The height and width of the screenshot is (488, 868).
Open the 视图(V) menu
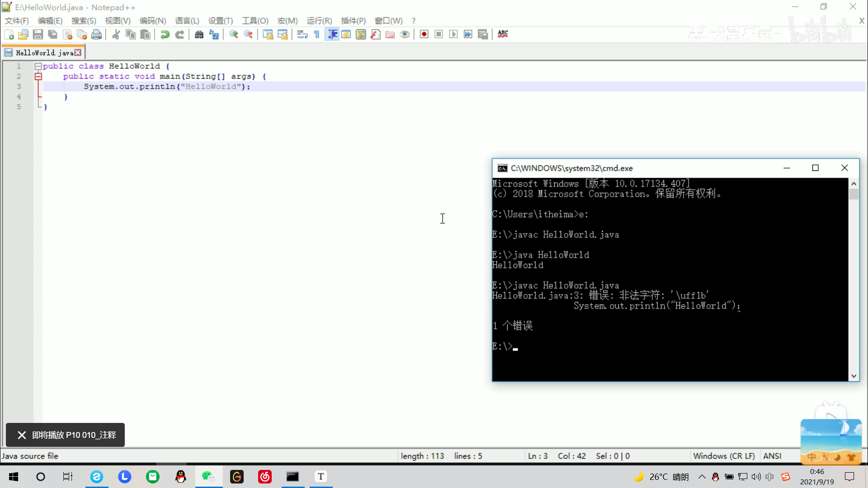[x=118, y=21]
